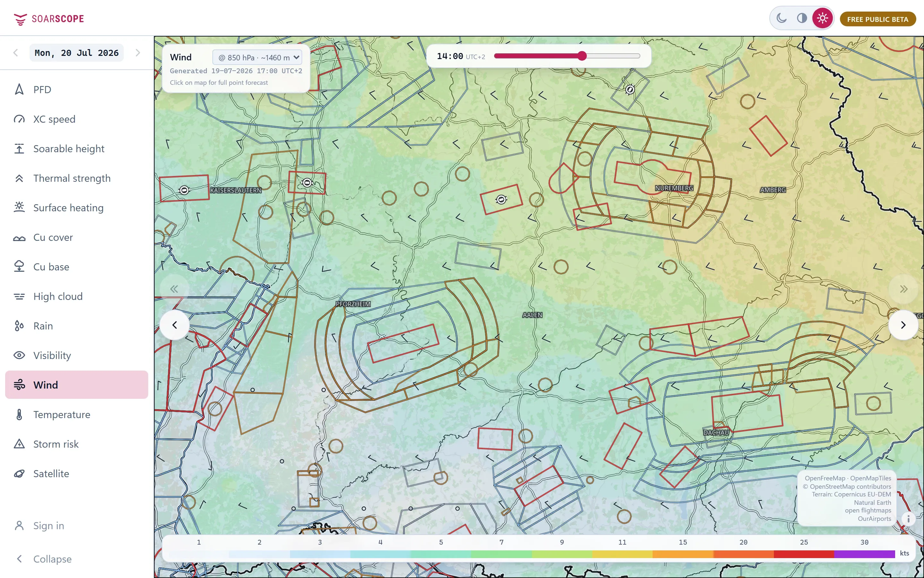Click the purple 30 kts legend color
Viewport: 924px width, 578px height.
tap(864, 554)
